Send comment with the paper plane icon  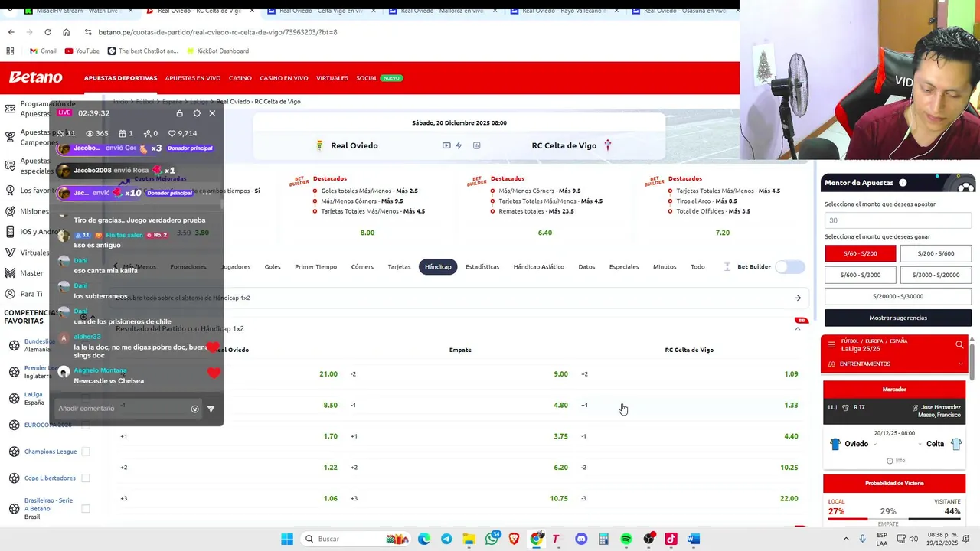pyautogui.click(x=211, y=409)
